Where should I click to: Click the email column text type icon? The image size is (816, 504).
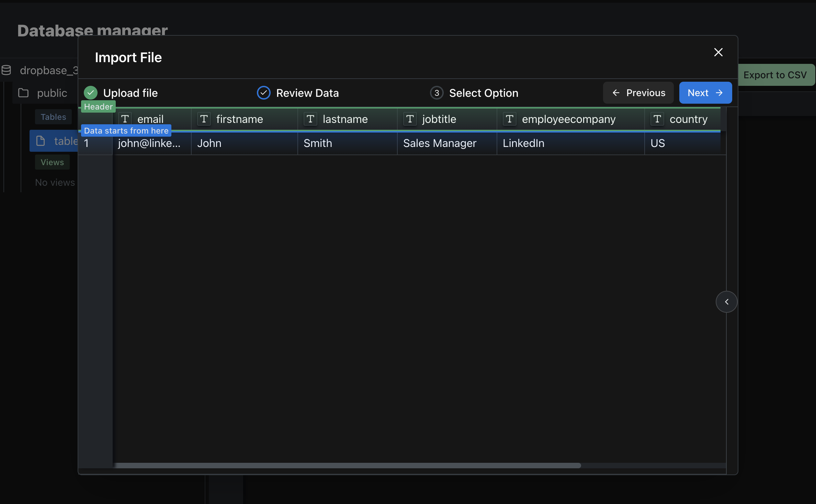click(125, 119)
